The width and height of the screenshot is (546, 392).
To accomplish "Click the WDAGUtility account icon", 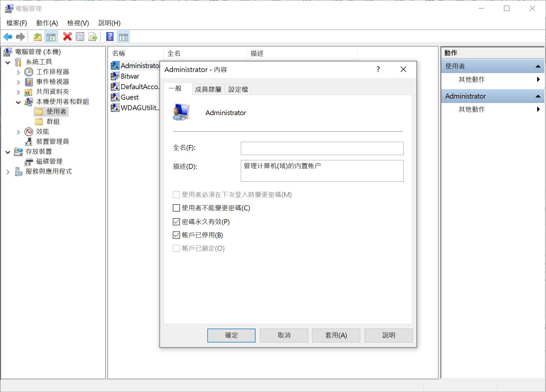I will 115,108.
